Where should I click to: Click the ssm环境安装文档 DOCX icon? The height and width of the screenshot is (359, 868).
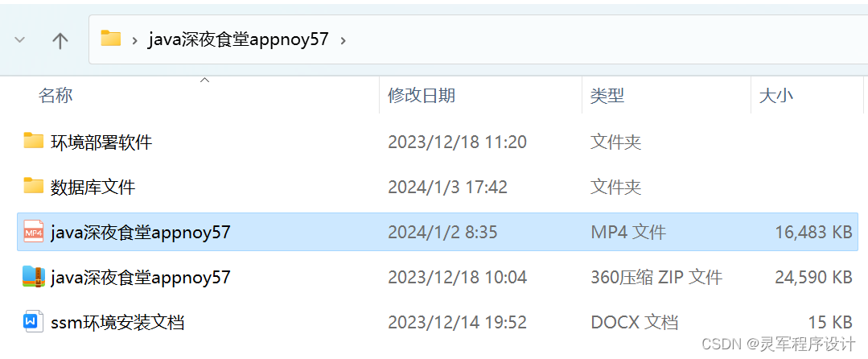(34, 321)
